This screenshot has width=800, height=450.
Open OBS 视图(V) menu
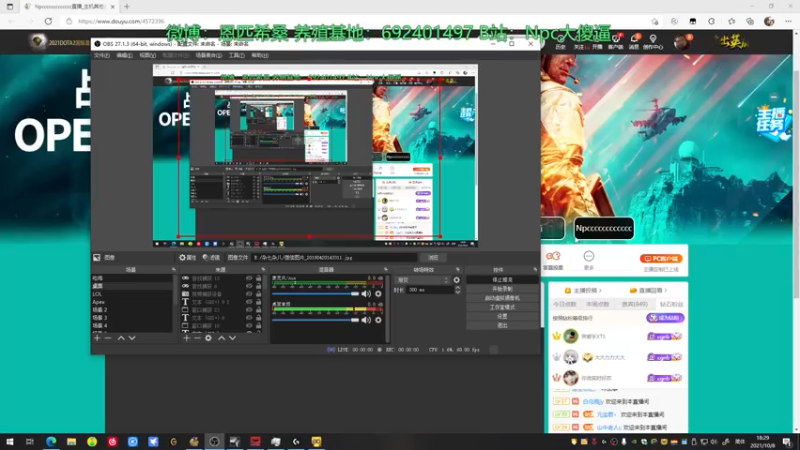pos(147,55)
